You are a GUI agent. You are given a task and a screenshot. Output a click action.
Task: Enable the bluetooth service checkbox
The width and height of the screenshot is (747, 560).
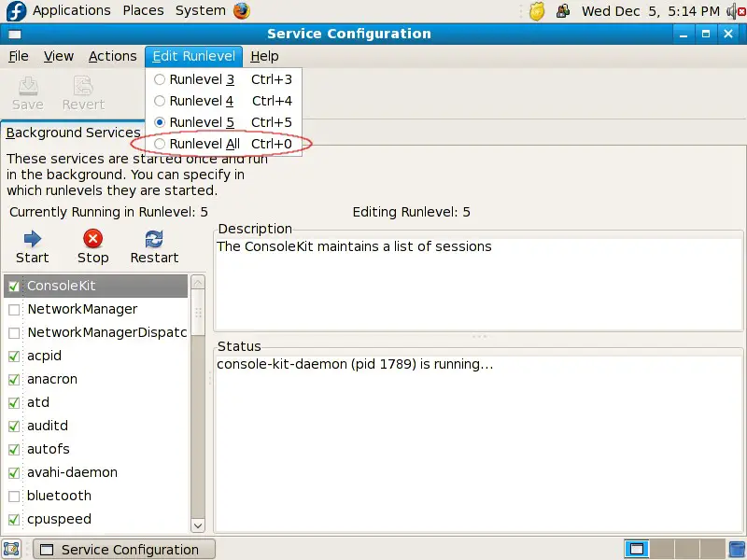[14, 497]
